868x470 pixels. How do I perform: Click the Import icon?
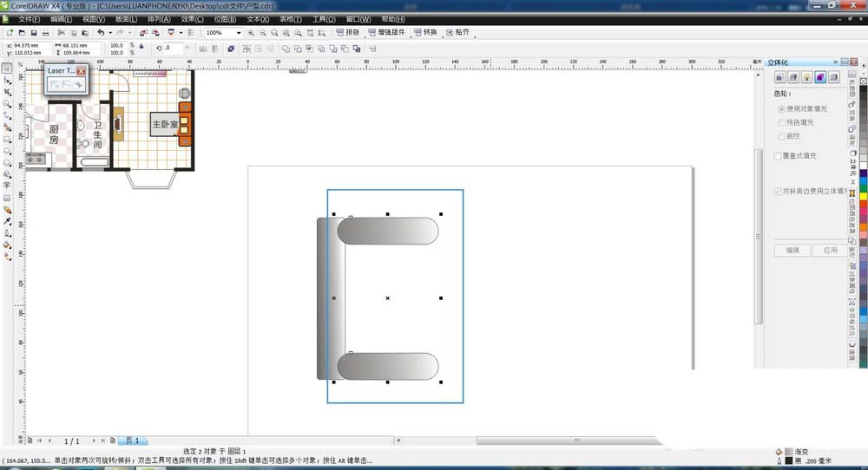click(143, 33)
